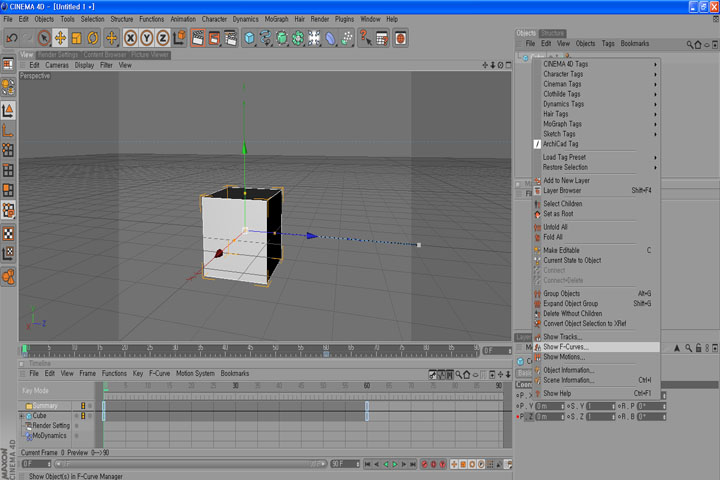Toggle the Z axis lock

pyautogui.click(x=163, y=38)
